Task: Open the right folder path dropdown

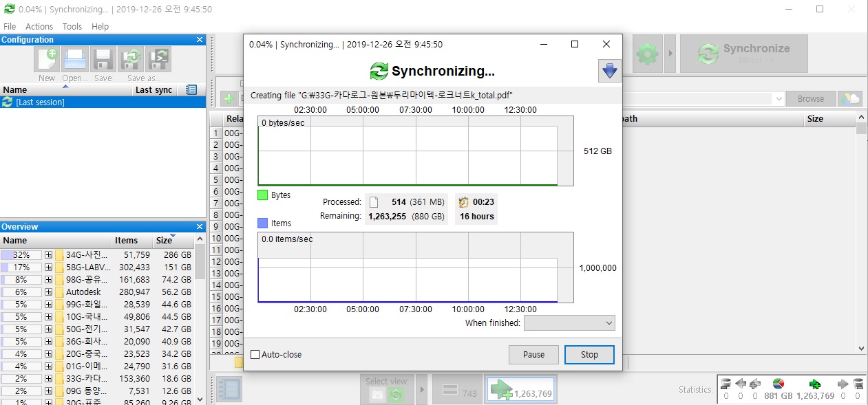Action: pos(779,99)
